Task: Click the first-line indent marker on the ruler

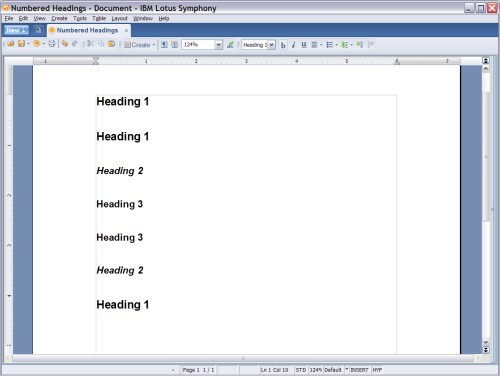Action: (96, 59)
